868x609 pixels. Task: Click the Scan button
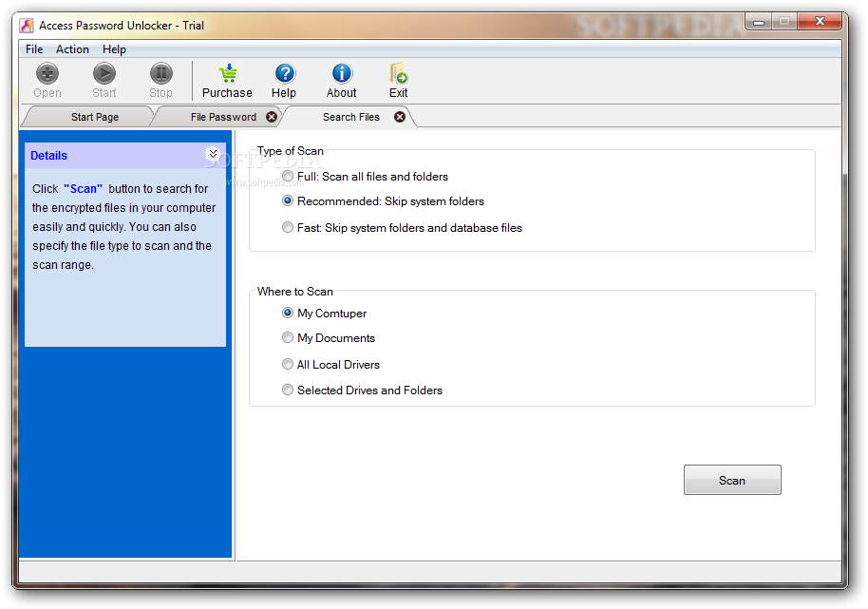pyautogui.click(x=732, y=480)
